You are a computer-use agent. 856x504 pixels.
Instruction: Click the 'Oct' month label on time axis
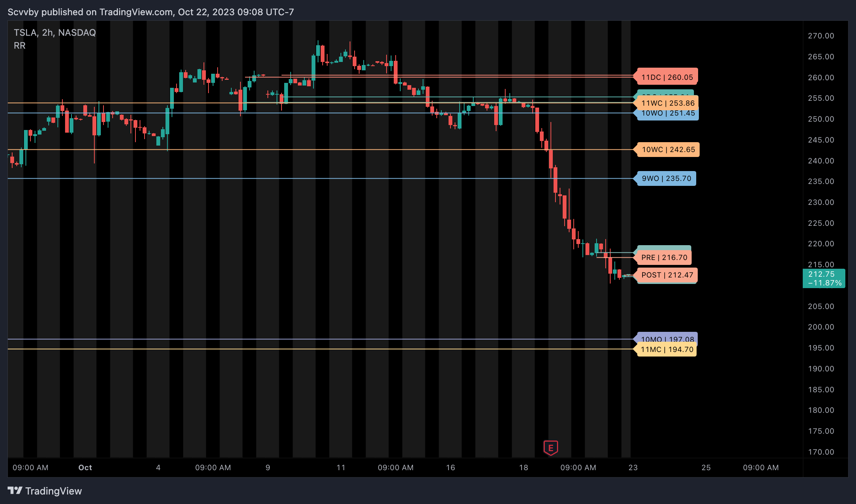tap(85, 468)
